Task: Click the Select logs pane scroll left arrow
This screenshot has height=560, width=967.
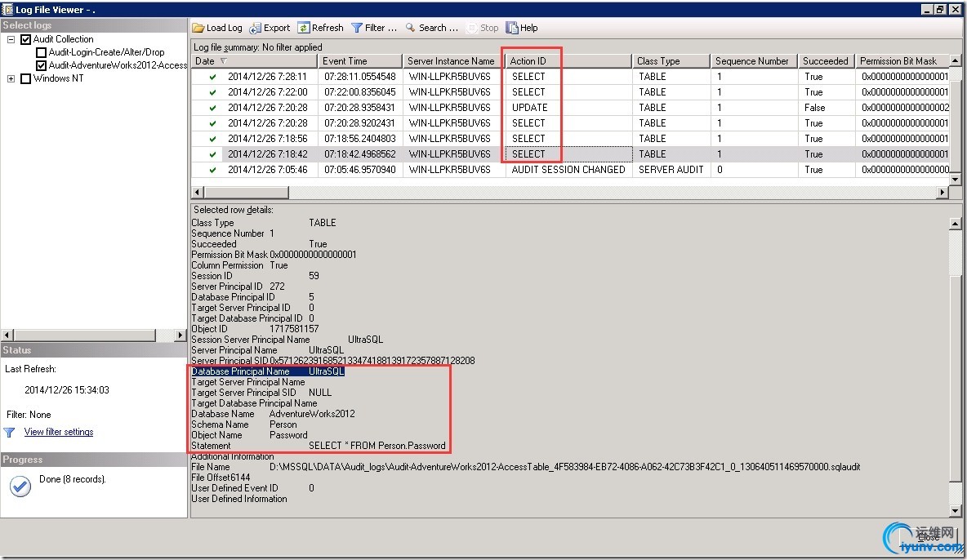Action: click(7, 335)
